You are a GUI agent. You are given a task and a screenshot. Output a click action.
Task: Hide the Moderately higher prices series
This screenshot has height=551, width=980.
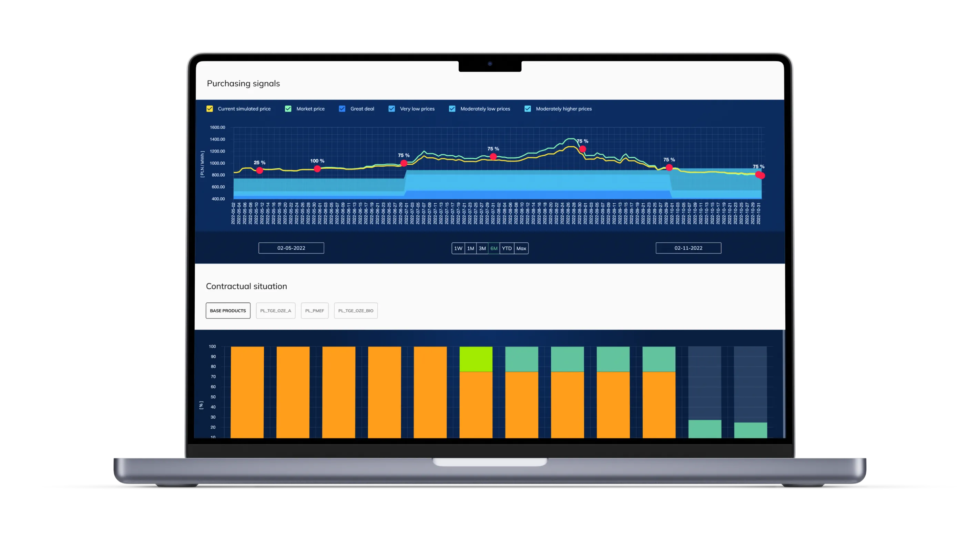[528, 109]
